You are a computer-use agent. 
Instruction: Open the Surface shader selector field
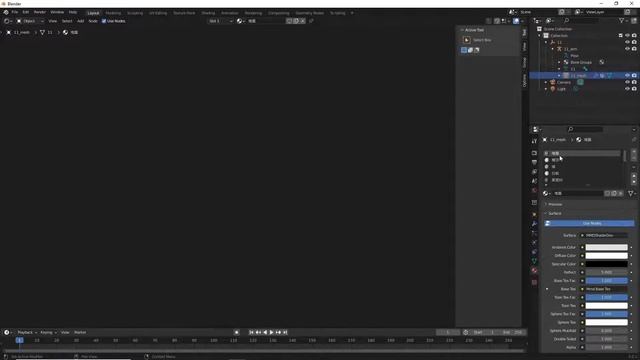pos(606,236)
